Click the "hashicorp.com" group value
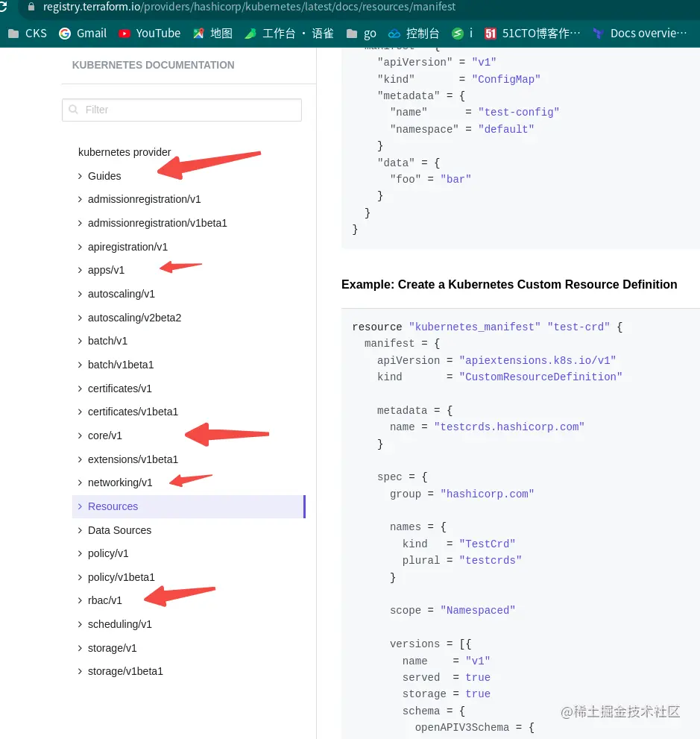Image resolution: width=700 pixels, height=739 pixels. 487,494
